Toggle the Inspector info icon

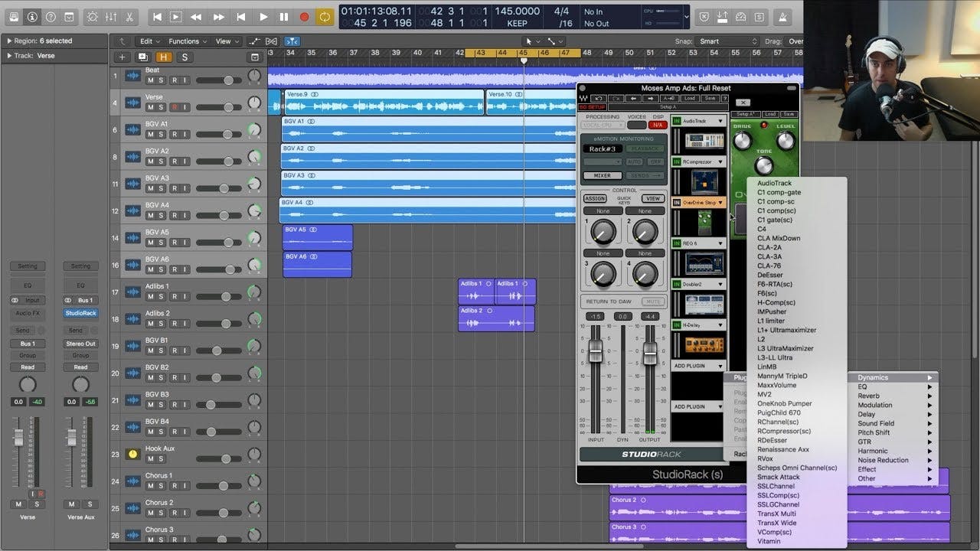pos(31,16)
